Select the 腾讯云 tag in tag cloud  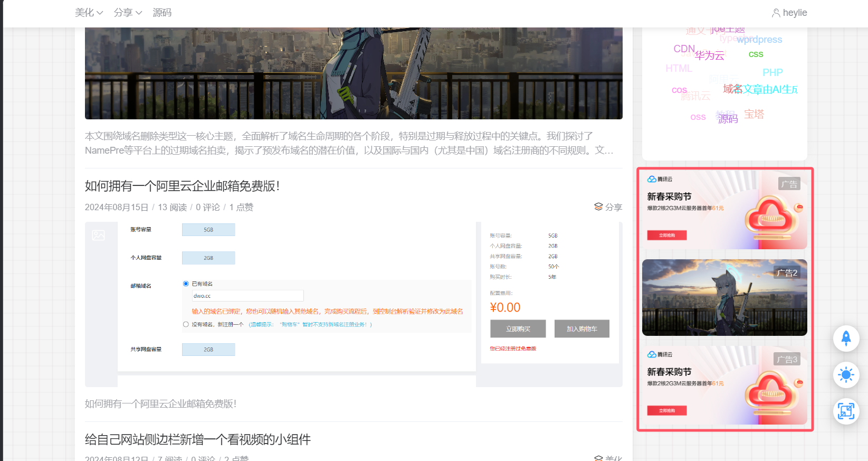click(695, 96)
